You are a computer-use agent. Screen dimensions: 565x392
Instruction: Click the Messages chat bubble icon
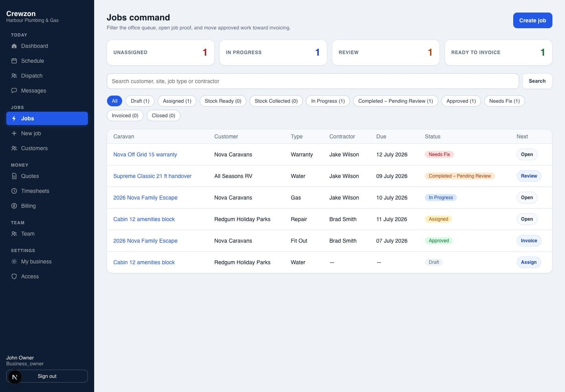[x=14, y=91]
